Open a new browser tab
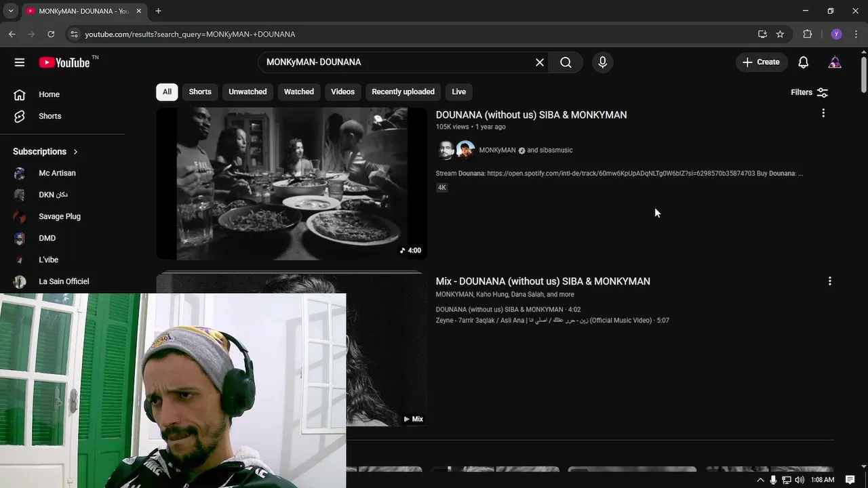Viewport: 868px width, 488px height. click(x=158, y=11)
